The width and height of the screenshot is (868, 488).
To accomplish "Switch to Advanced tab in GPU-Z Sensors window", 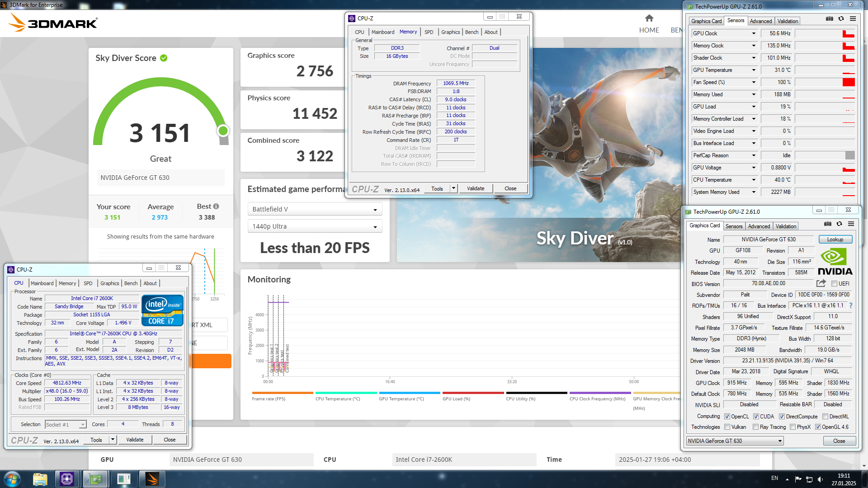I will point(761,21).
